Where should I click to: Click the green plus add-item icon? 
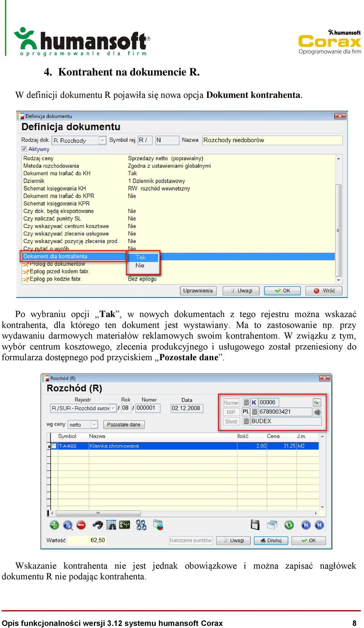pos(54,525)
